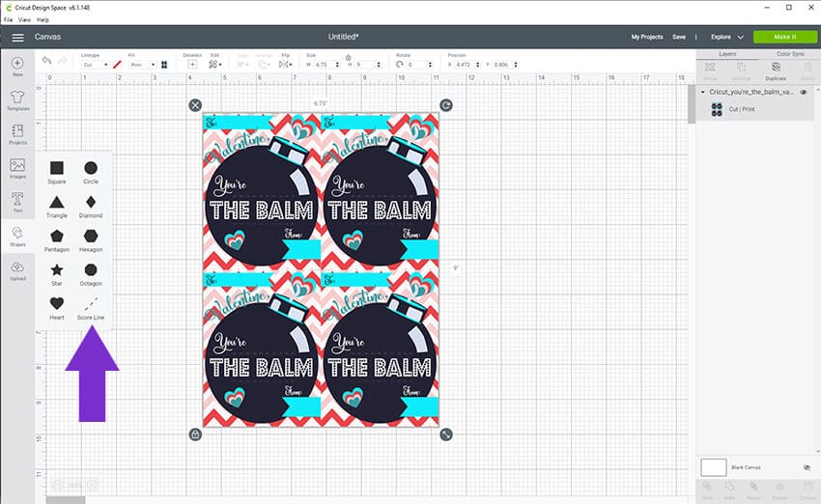Open the Images library
The width and height of the screenshot is (821, 504).
(17, 168)
